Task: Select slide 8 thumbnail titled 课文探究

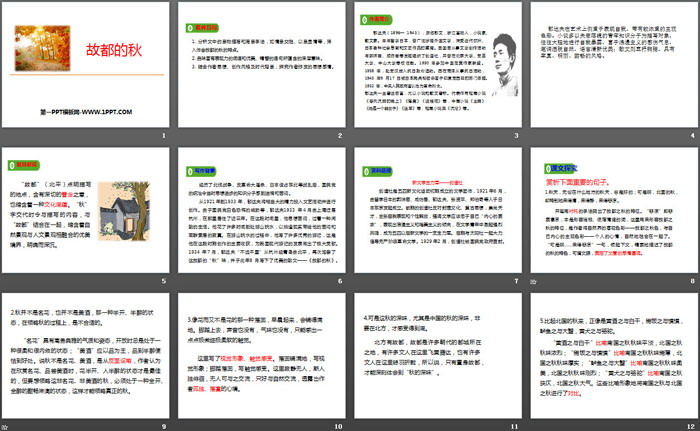Action: pos(614,210)
